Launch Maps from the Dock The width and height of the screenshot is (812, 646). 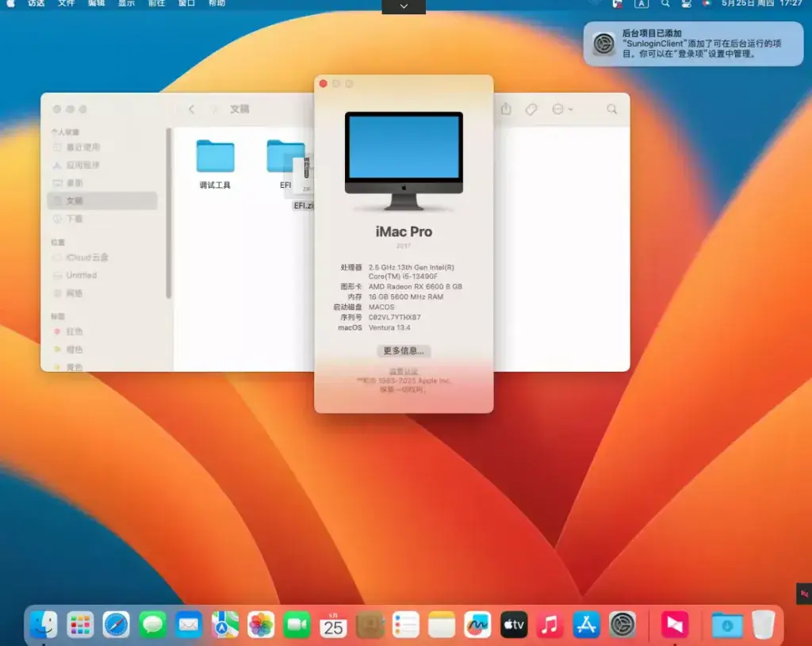click(x=224, y=625)
